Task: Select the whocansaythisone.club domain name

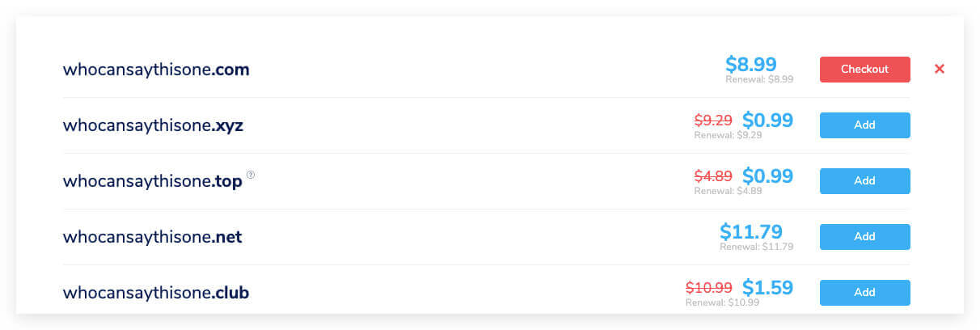Action: 156,294
